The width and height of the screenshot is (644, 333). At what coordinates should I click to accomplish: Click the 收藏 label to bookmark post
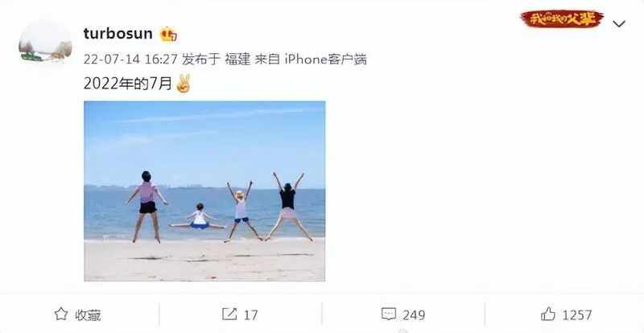coord(88,315)
